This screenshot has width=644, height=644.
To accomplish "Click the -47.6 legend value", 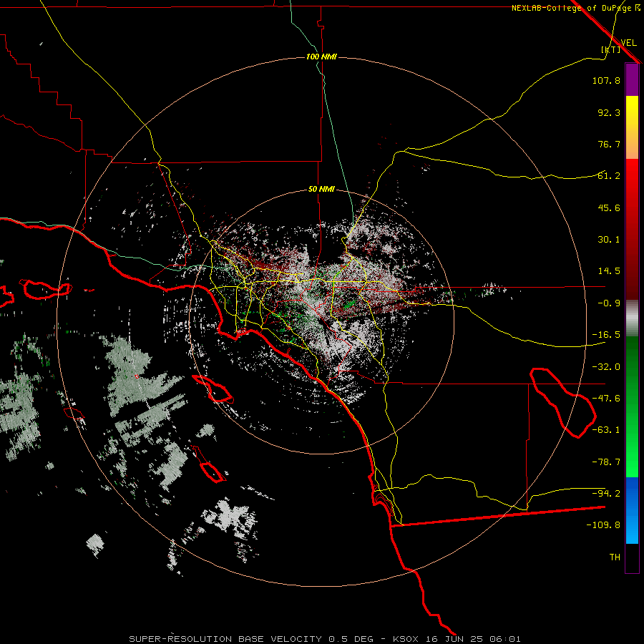I will [606, 399].
